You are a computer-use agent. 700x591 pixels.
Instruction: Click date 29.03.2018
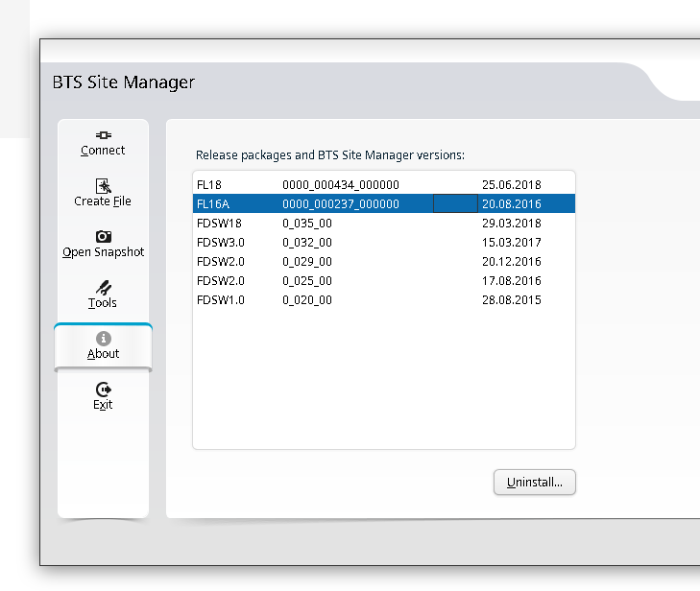tap(512, 223)
